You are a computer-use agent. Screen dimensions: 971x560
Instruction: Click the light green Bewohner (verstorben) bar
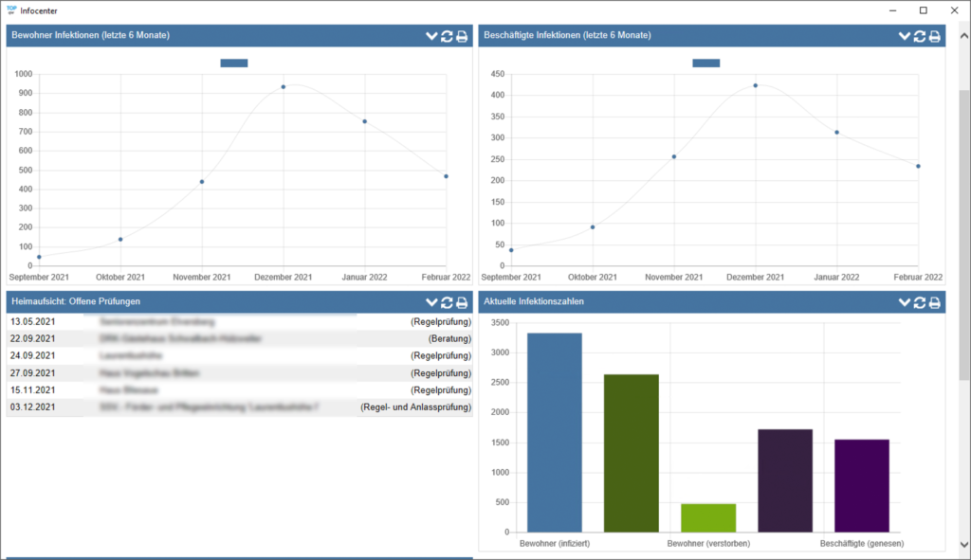tap(708, 517)
